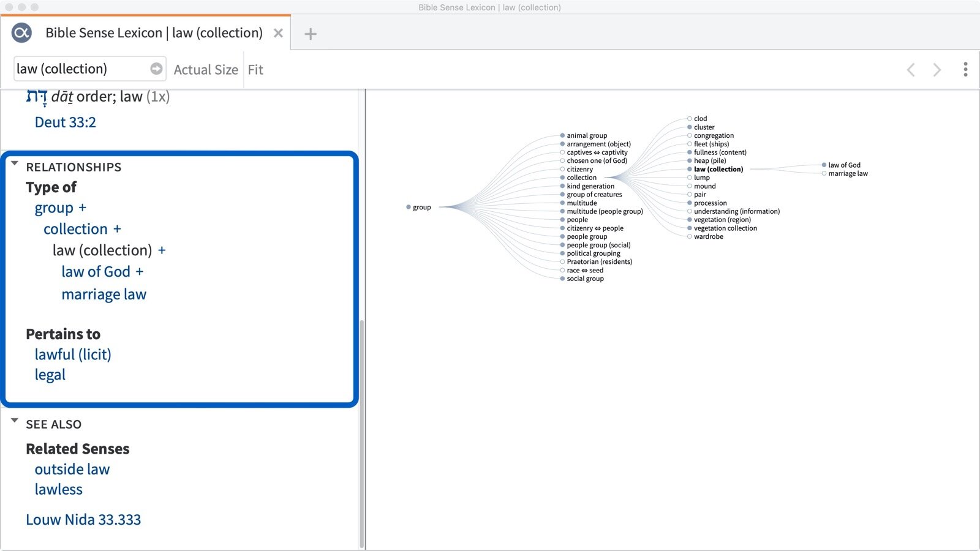This screenshot has height=551, width=980.
Task: Select Praetorian (residents) node
Action: click(596, 261)
